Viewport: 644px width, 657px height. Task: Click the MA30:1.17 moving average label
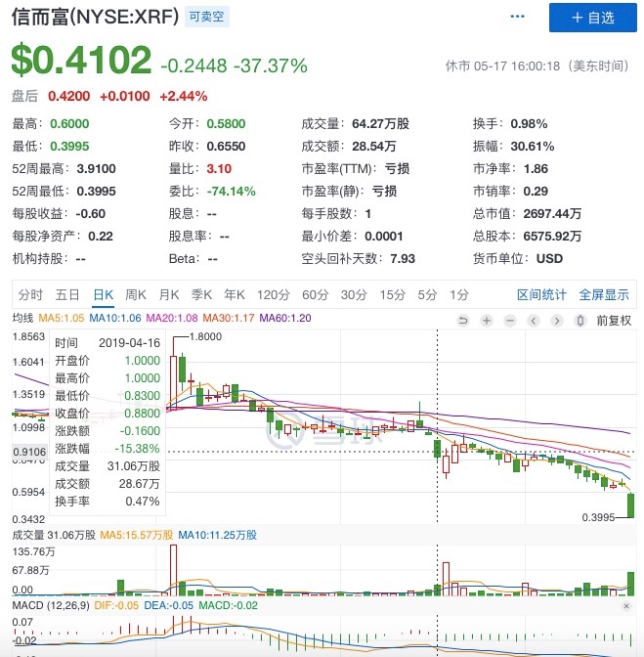click(x=229, y=318)
